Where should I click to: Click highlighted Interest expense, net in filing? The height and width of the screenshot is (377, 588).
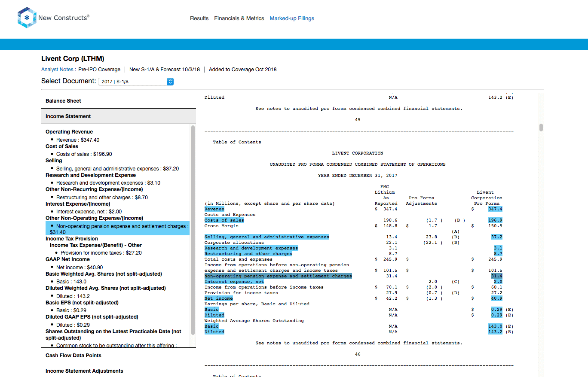pyautogui.click(x=234, y=282)
